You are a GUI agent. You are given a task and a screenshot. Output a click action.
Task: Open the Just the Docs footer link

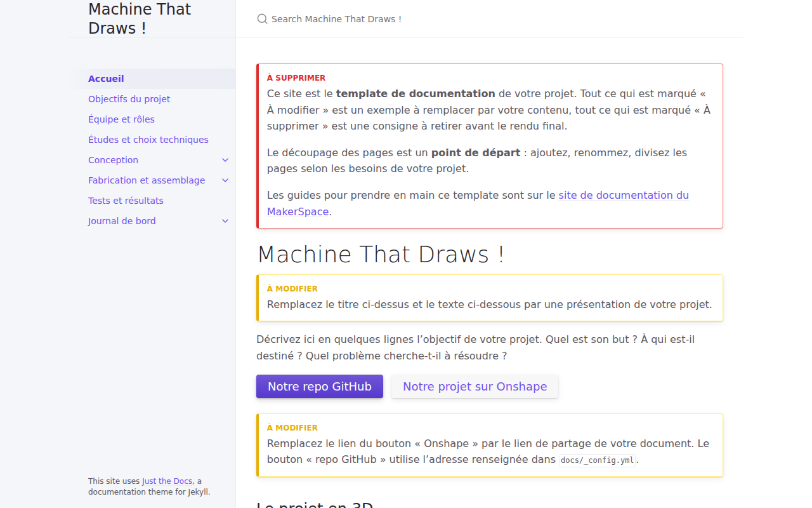pyautogui.click(x=167, y=481)
